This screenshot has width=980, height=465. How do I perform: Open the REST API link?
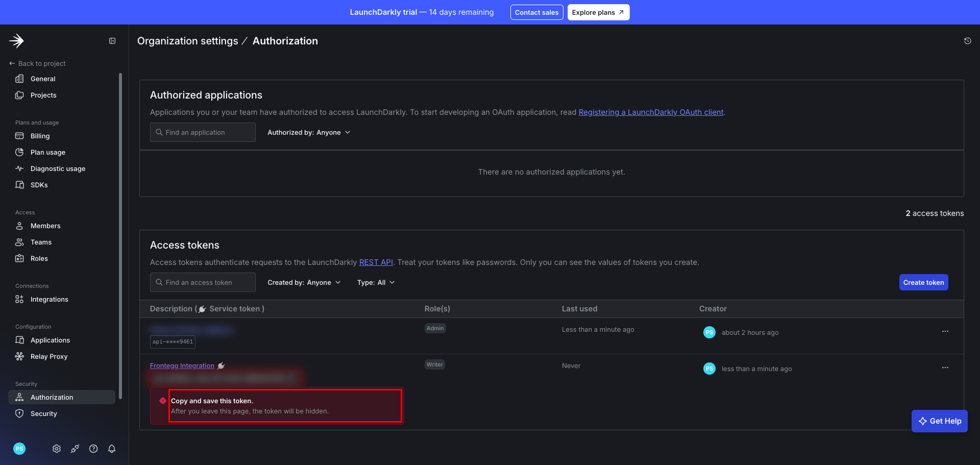(x=376, y=262)
